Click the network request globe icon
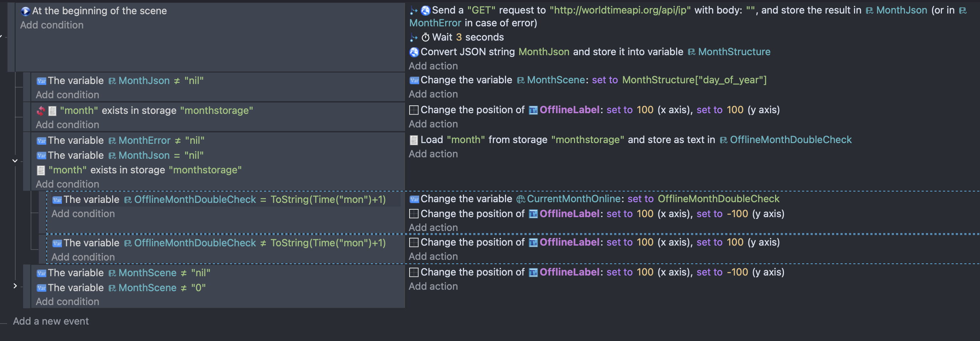980x341 pixels. point(425,10)
